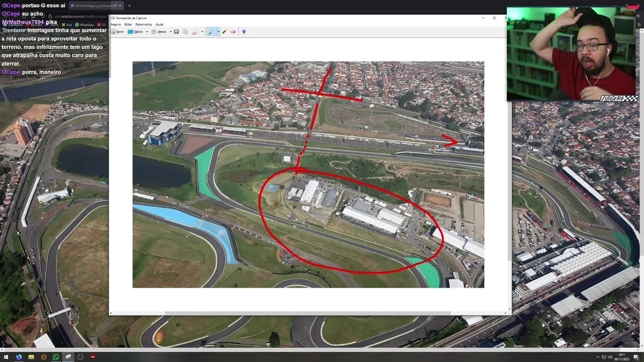The width and height of the screenshot is (644, 362).
Task: Click the horizontal scrollbar right arrow
Action: coord(505,313)
